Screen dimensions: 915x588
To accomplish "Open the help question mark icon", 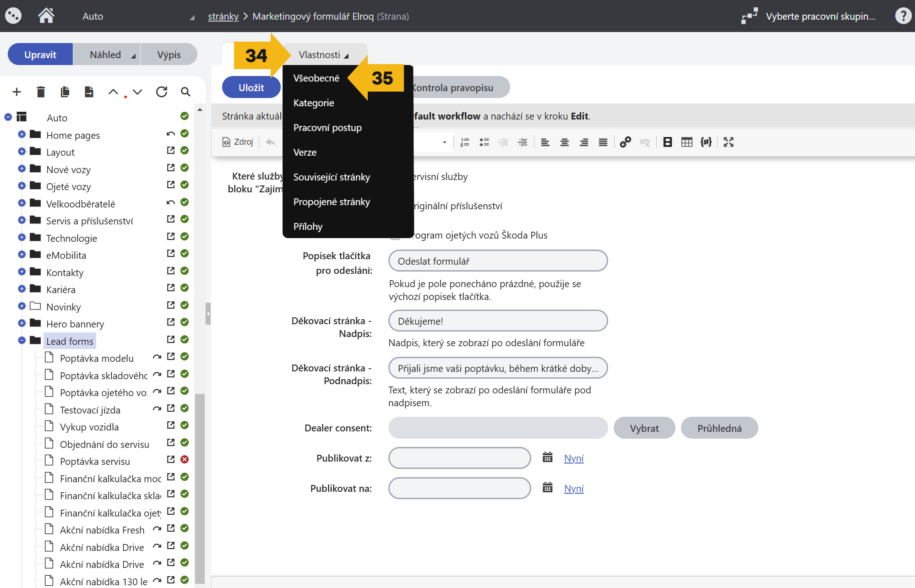I will pyautogui.click(x=903, y=16).
